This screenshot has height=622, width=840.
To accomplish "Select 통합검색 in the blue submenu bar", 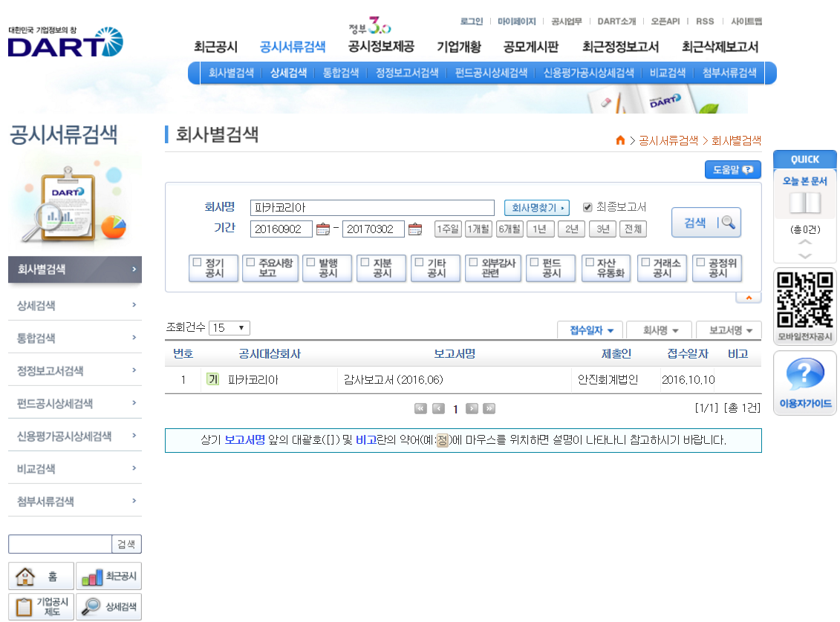I will point(341,73).
